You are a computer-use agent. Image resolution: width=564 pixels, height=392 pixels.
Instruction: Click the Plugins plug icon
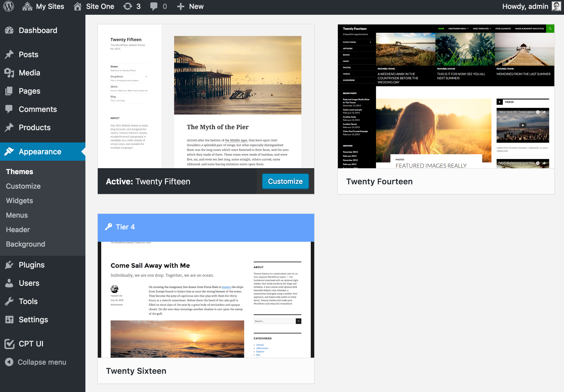point(9,265)
